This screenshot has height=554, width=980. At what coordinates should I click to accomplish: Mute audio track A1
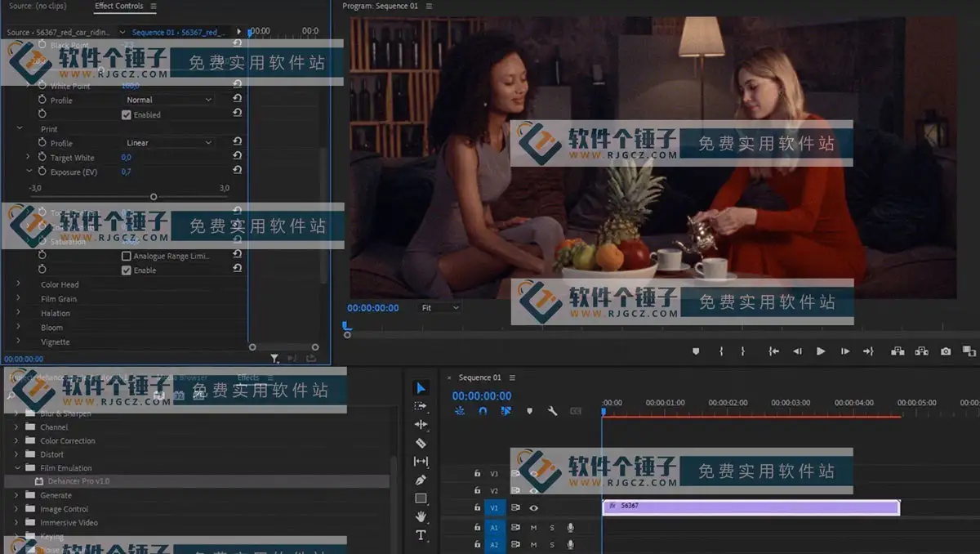coord(534,528)
